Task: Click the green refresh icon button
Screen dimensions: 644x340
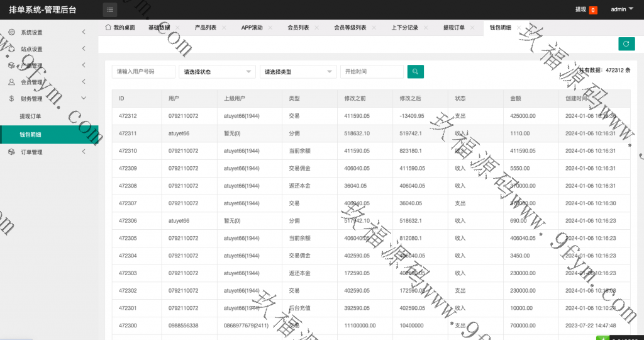Action: coord(626,43)
